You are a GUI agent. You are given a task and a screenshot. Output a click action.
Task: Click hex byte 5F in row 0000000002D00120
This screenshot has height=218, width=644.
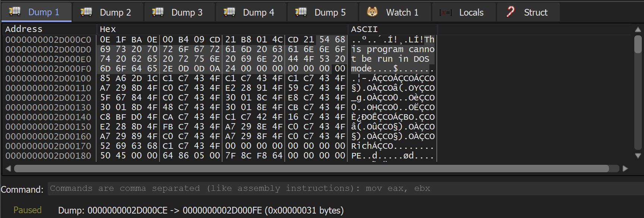105,97
